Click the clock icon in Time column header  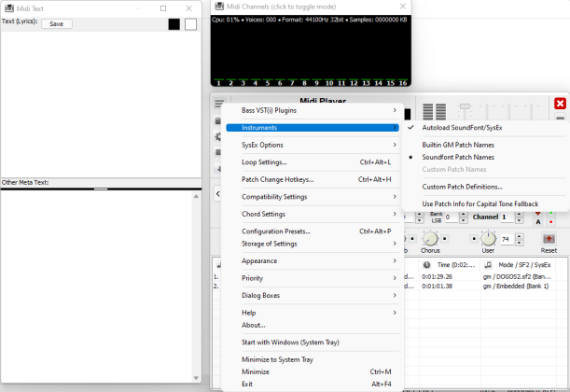click(x=426, y=265)
